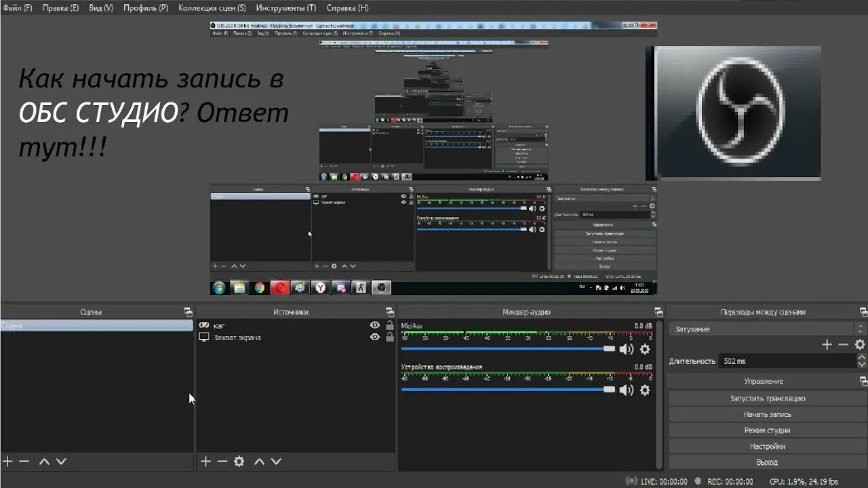Image resolution: width=868 pixels, height=488 pixels.
Task: Click the Выход button
Action: [x=768, y=462]
